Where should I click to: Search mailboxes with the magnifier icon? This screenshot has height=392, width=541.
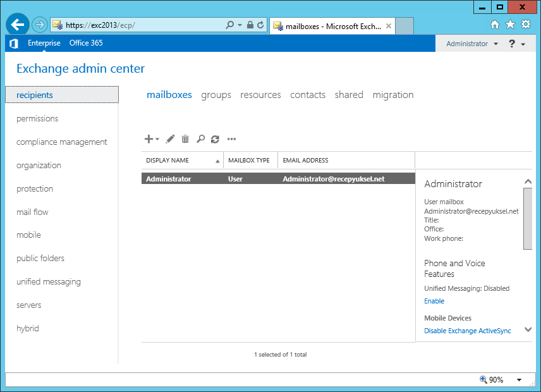pyautogui.click(x=200, y=139)
